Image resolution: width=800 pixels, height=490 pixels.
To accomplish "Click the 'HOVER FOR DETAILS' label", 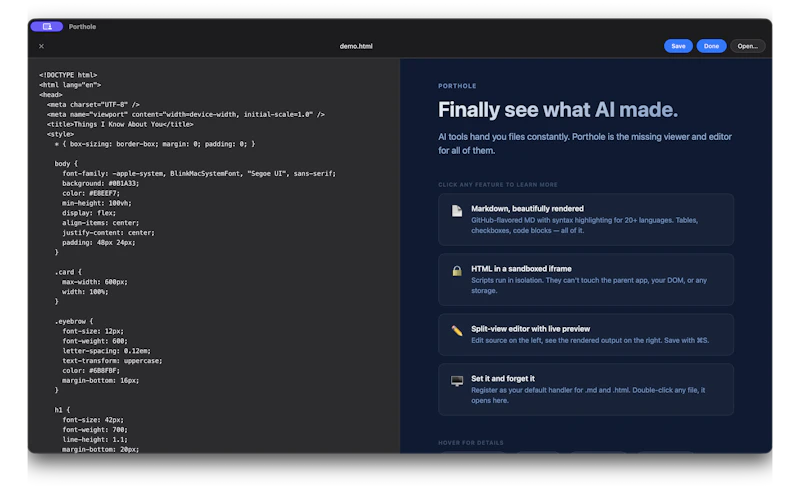I will tap(470, 443).
